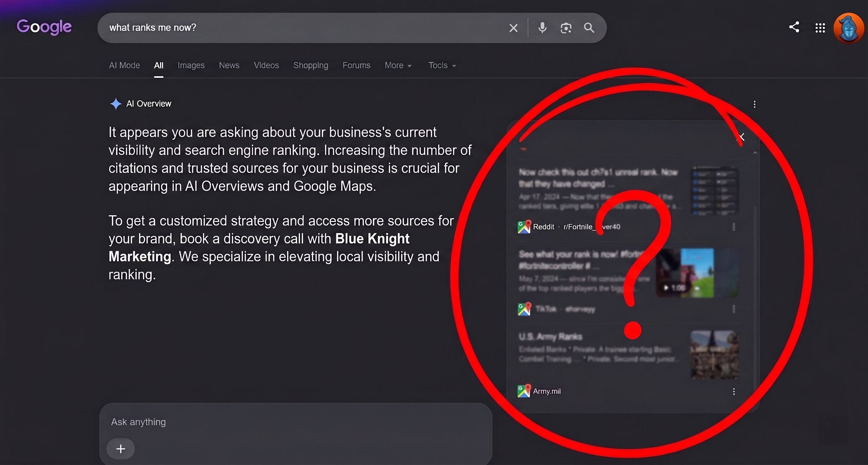Screen dimensions: 868x465
Task: Open options for the Army.mil source card
Action: pos(734,391)
